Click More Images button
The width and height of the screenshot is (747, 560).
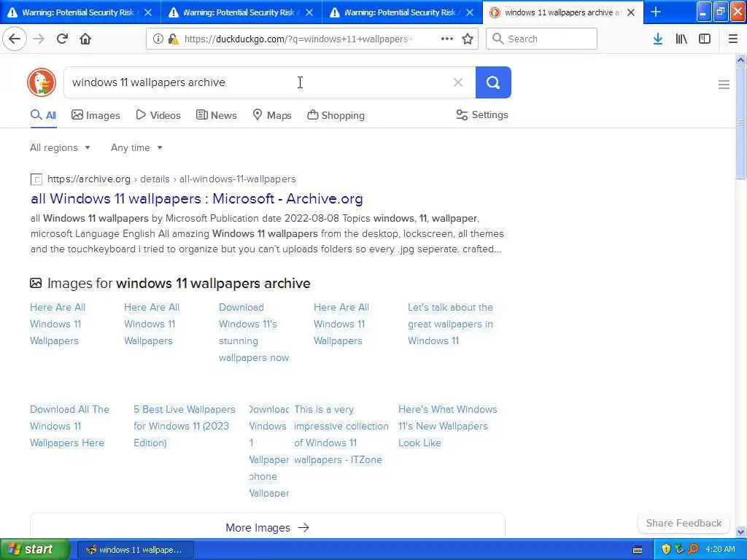[267, 528]
